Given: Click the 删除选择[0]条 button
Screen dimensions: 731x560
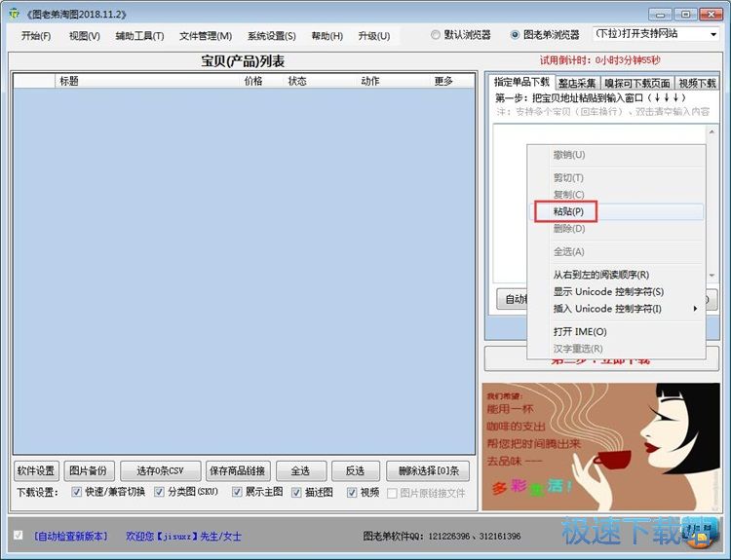Looking at the screenshot, I should (429, 471).
